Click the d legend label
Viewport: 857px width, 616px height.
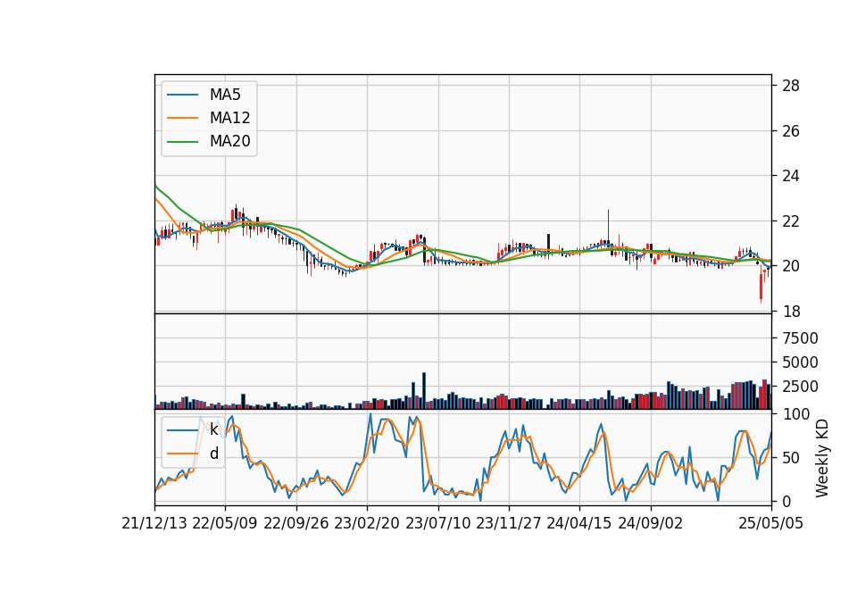point(214,454)
